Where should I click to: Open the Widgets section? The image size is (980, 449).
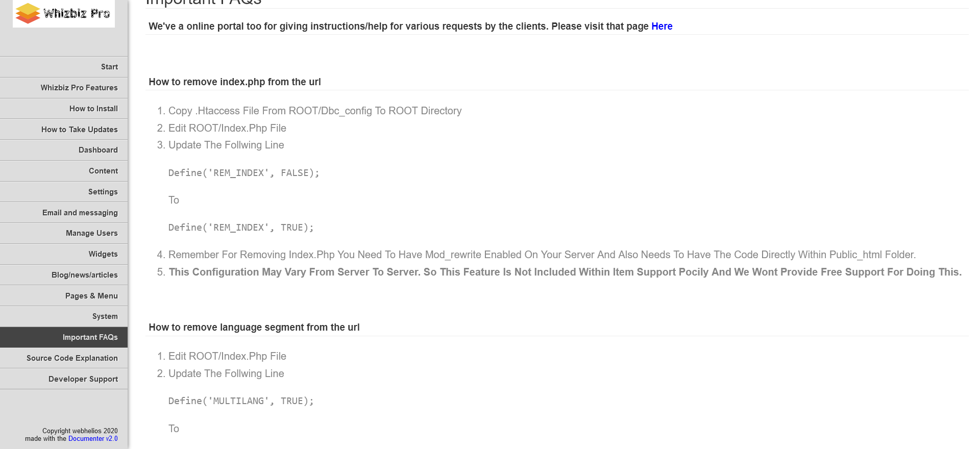coord(64,254)
